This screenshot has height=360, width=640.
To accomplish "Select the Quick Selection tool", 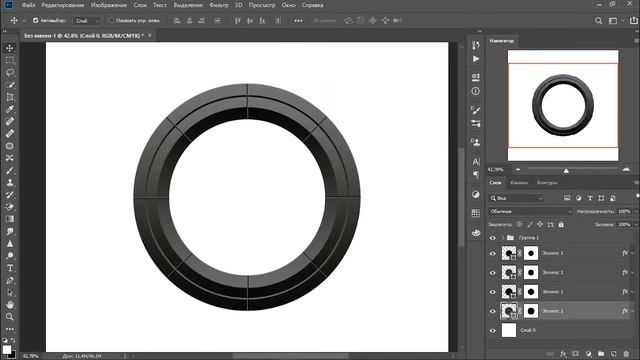I will (10, 85).
